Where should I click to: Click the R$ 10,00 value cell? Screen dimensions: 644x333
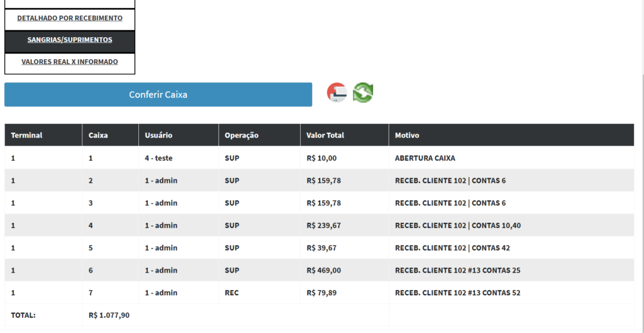click(321, 158)
